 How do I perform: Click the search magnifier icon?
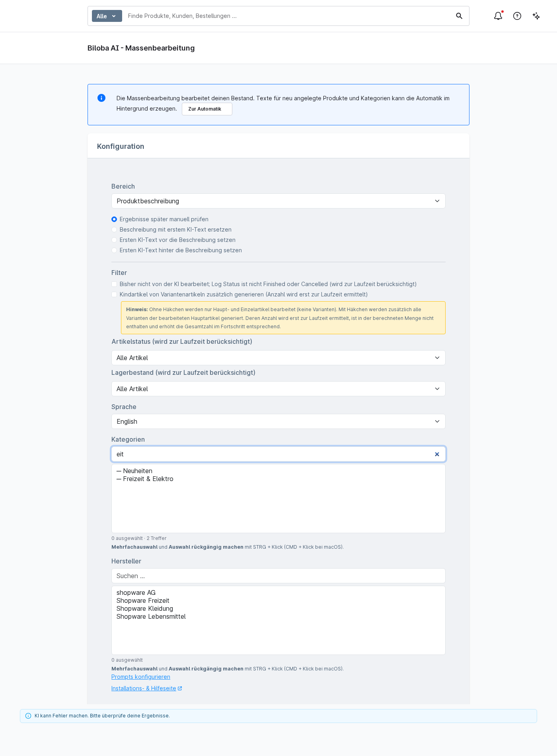coord(459,16)
